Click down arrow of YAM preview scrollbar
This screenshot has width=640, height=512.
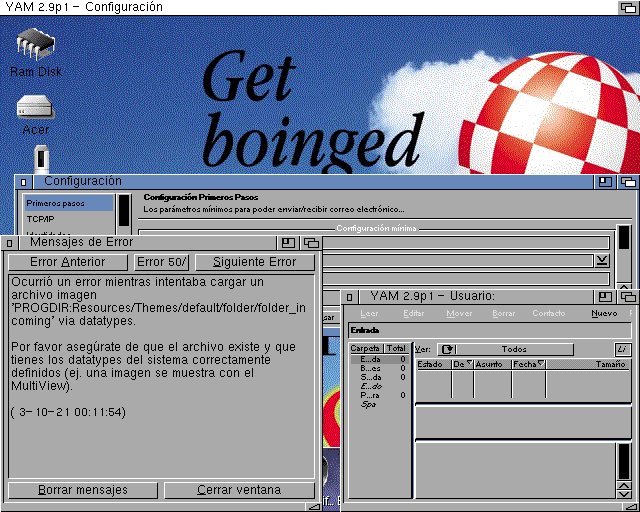pos(624,495)
